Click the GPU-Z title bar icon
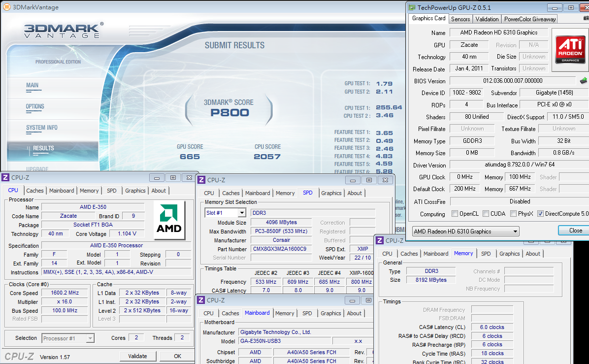Image resolution: width=589 pixels, height=364 pixels. point(412,7)
